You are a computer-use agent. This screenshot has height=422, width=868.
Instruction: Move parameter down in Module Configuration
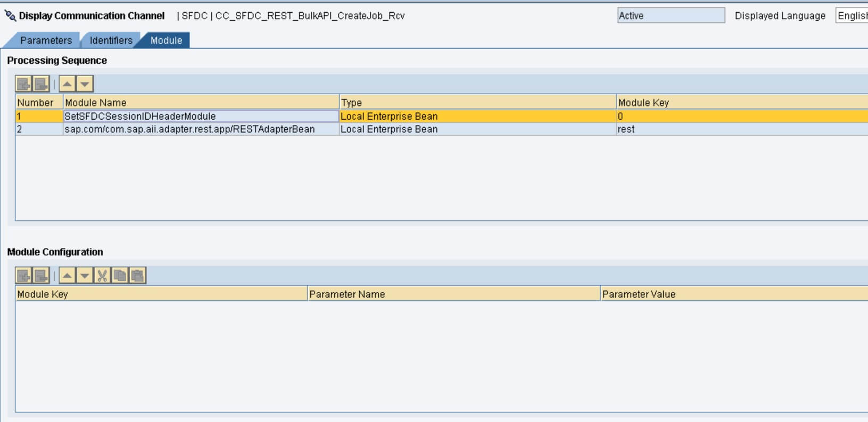click(x=85, y=276)
